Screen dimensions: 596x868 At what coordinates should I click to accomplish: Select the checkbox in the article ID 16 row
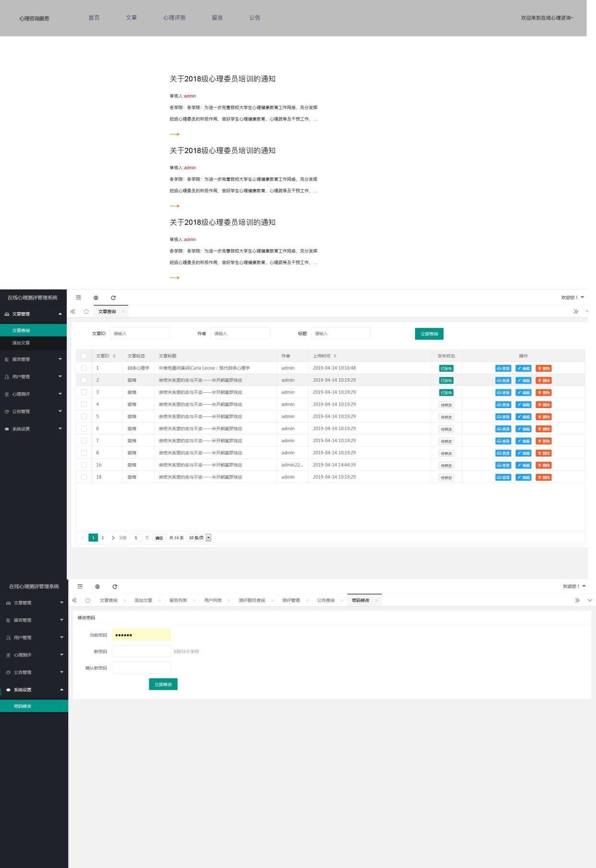point(84,465)
